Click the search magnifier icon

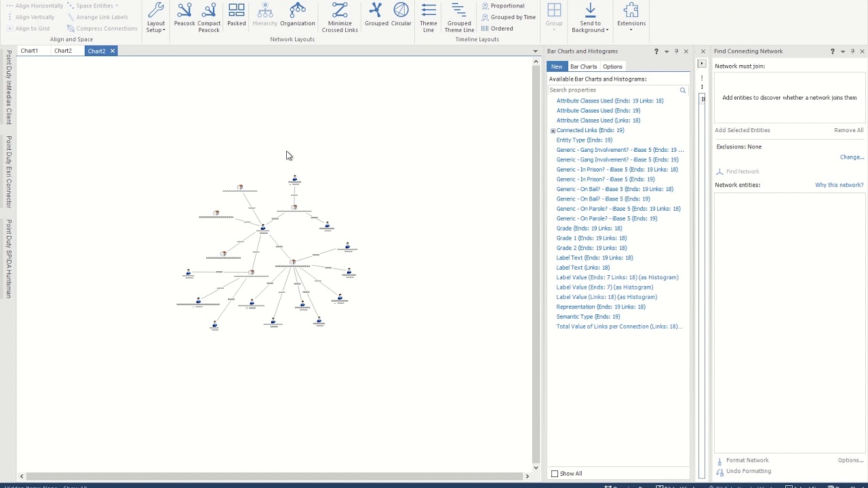pyautogui.click(x=683, y=90)
